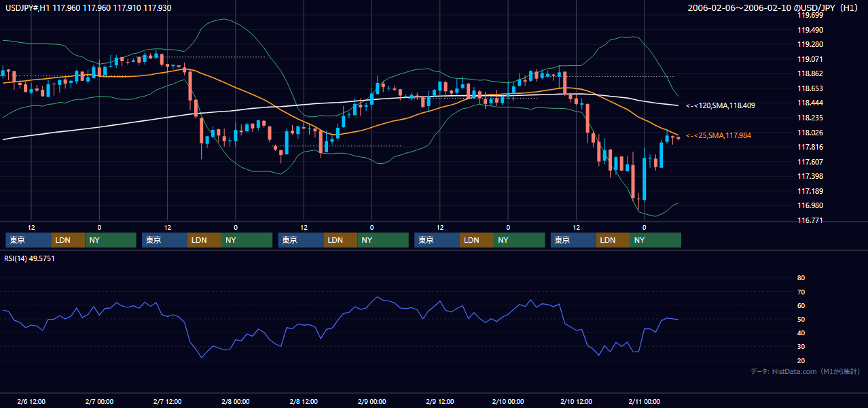
Task: Click the RSI(14) 49.5751 indicator label
Action: pos(29,258)
